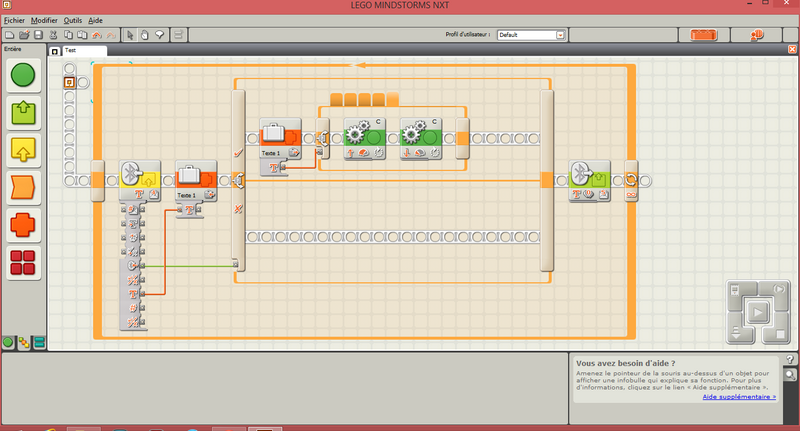Screen dimensions: 800x431
Task: Redo the last undone action
Action: point(111,35)
